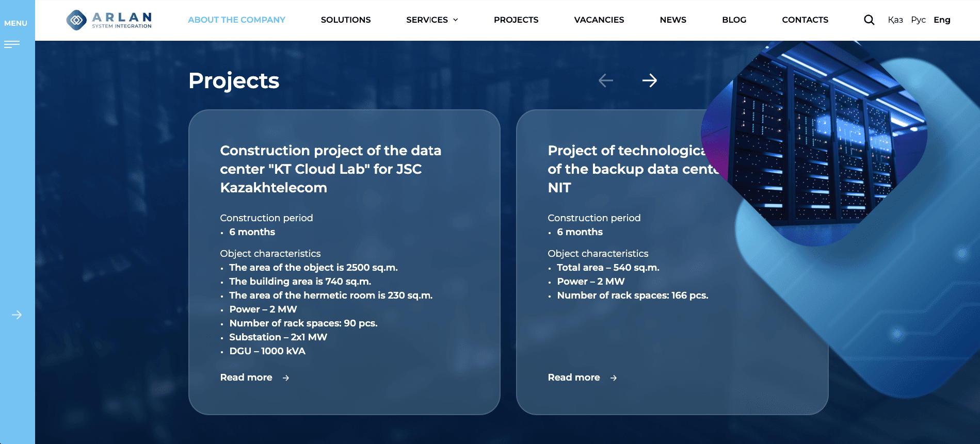Switch language to Kazakh (Қаз)
This screenshot has height=444, width=980.
pyautogui.click(x=895, y=20)
